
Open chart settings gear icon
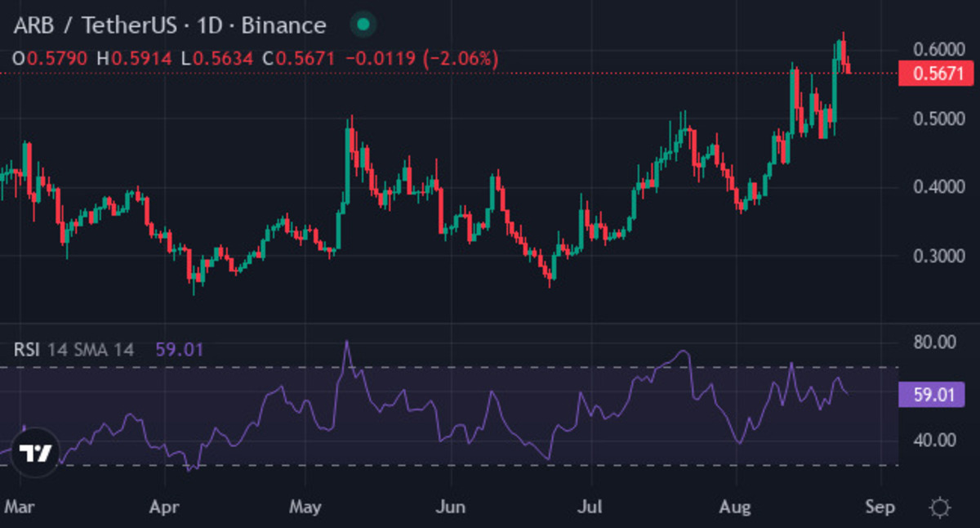click(x=940, y=508)
